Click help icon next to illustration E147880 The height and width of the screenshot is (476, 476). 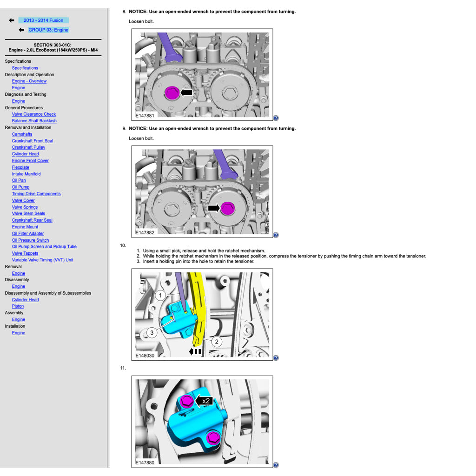pos(276,465)
